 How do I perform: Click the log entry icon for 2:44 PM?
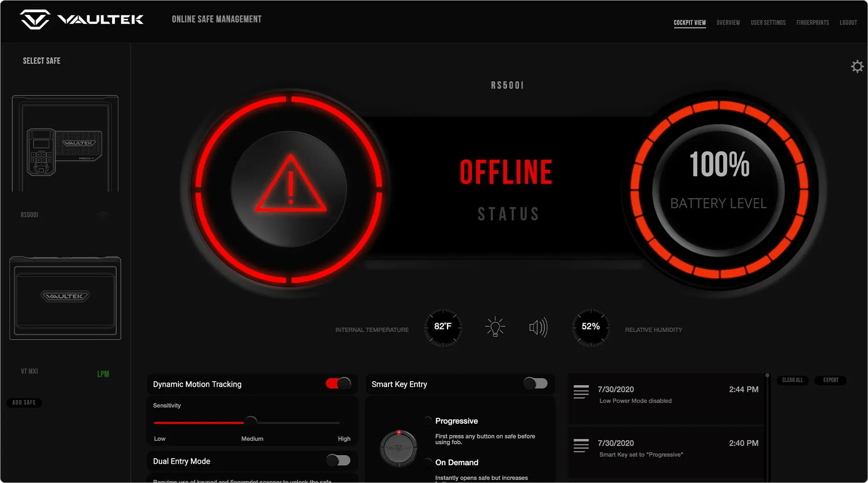581,392
